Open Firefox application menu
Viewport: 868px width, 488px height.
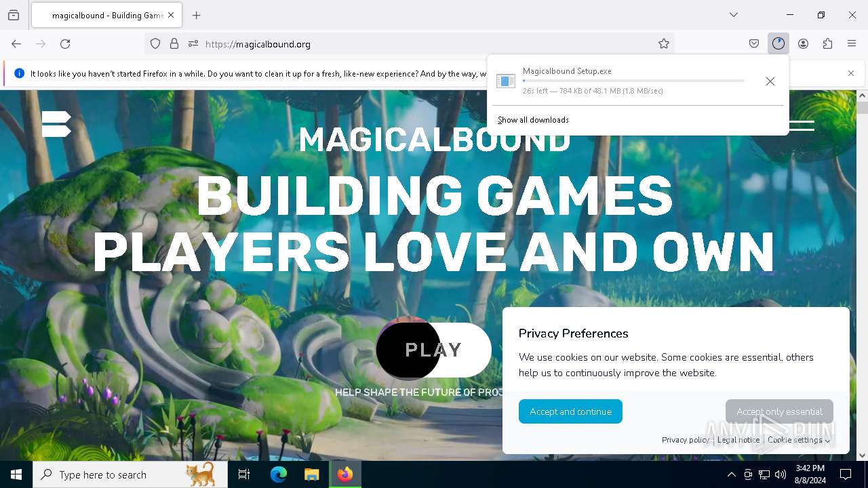pos(852,44)
